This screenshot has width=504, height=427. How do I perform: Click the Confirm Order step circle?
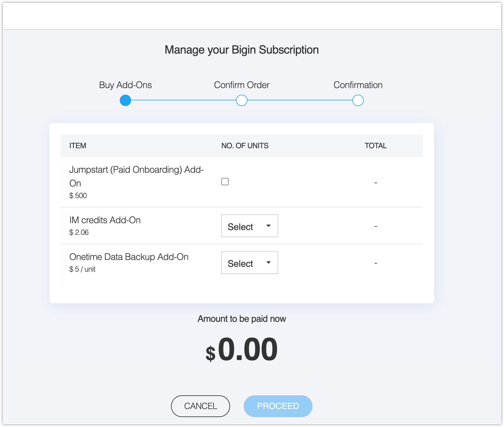point(242,100)
